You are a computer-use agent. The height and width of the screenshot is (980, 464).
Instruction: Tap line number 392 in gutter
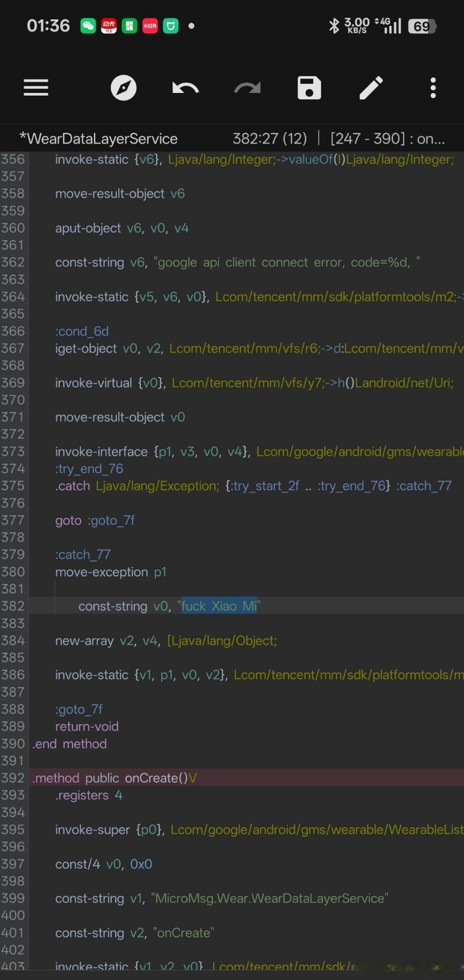click(13, 778)
